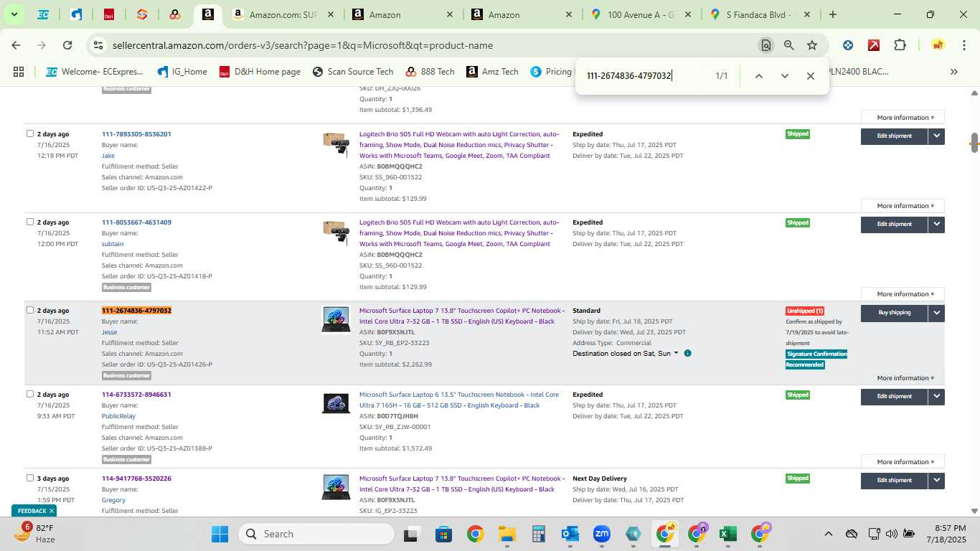Screen dimensions: 980x551
Task: Expand dropdown beside Edit shipment for Gregory's order
Action: pyautogui.click(x=936, y=480)
